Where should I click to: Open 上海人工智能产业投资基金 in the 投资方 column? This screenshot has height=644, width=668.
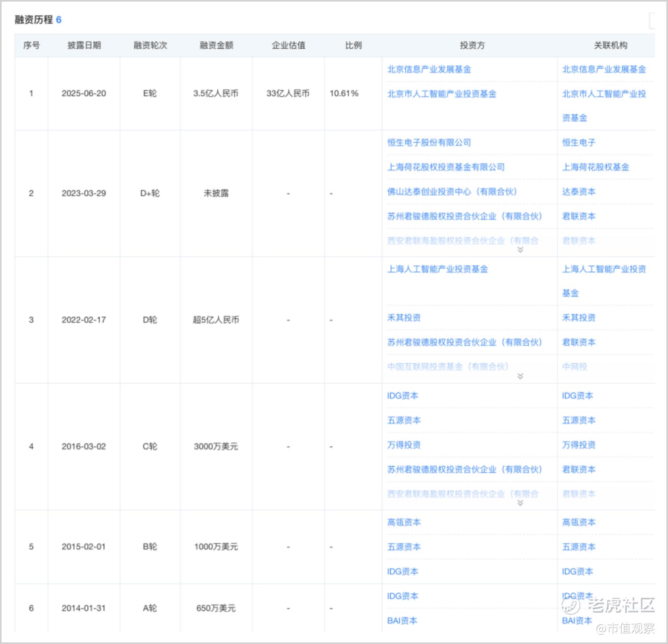(438, 269)
